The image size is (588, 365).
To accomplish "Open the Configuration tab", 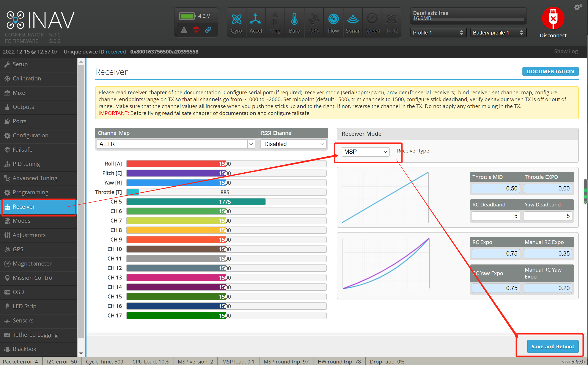I will (x=39, y=135).
